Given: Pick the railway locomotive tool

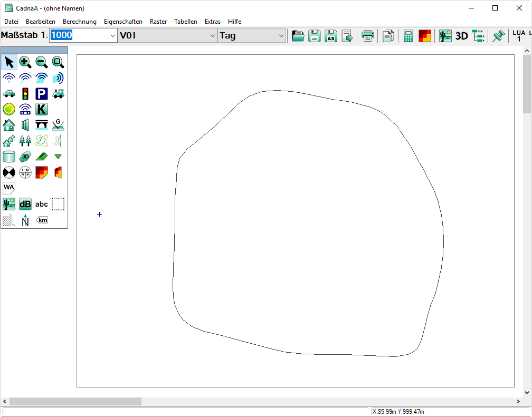Looking at the screenshot, I should pyautogui.click(x=58, y=94).
